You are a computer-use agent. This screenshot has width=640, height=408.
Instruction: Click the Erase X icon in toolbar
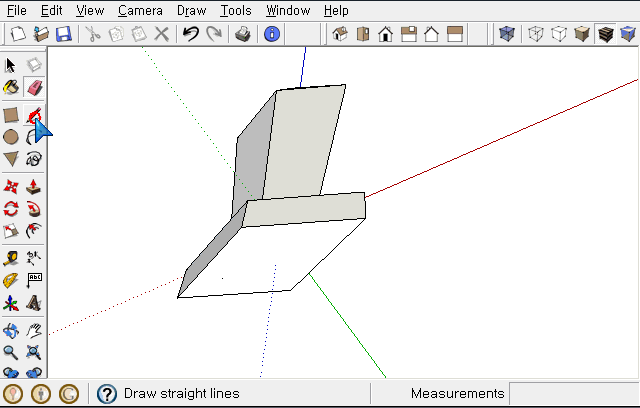pyautogui.click(x=162, y=34)
